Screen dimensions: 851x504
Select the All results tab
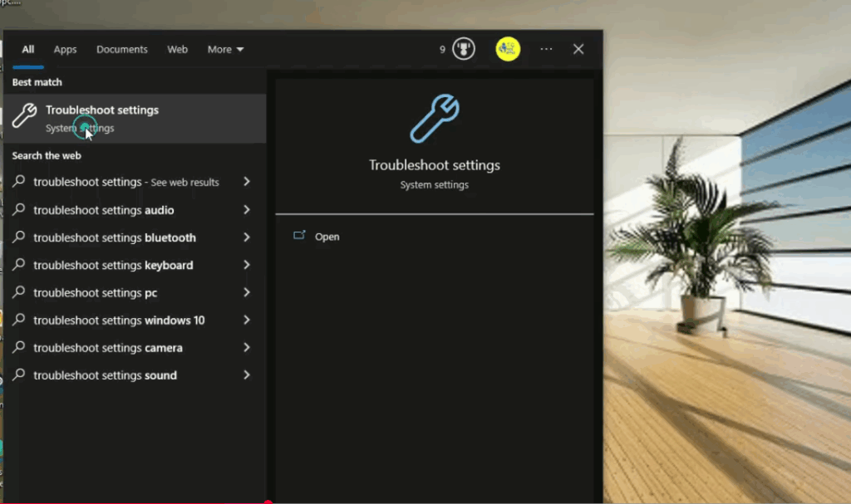click(28, 50)
